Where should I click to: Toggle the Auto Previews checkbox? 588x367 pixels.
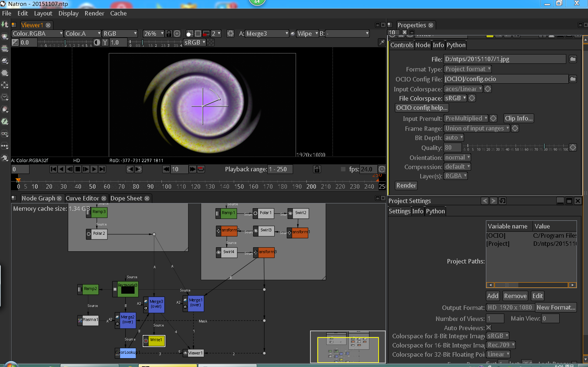tap(489, 328)
